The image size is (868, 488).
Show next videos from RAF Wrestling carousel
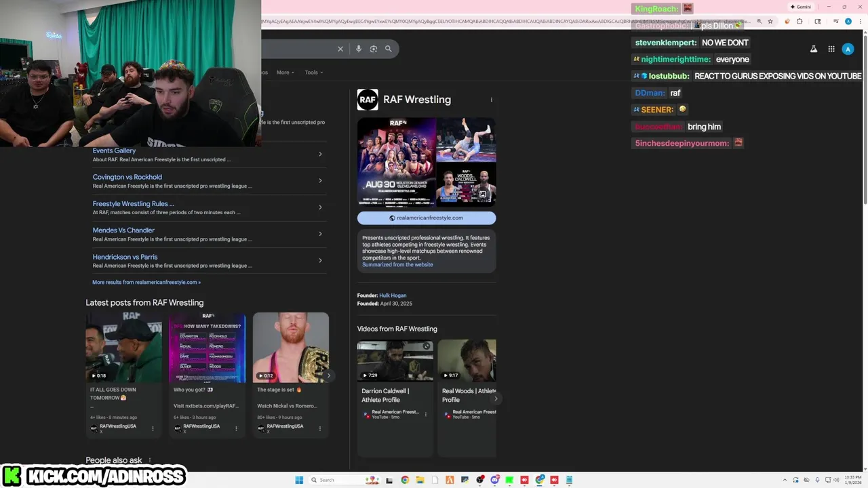[496, 399]
